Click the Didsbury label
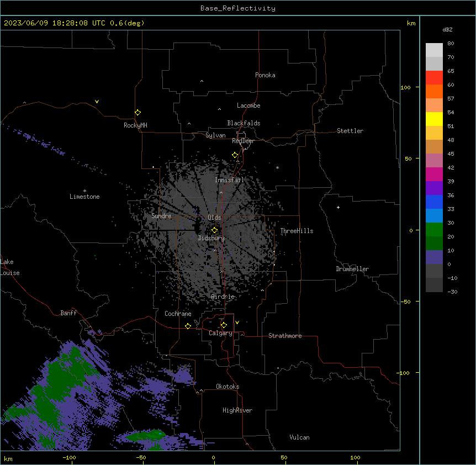The height and width of the screenshot is (465, 476). click(211, 238)
